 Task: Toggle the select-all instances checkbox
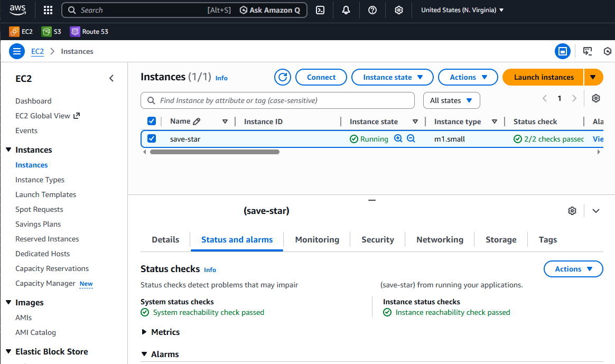(x=152, y=121)
